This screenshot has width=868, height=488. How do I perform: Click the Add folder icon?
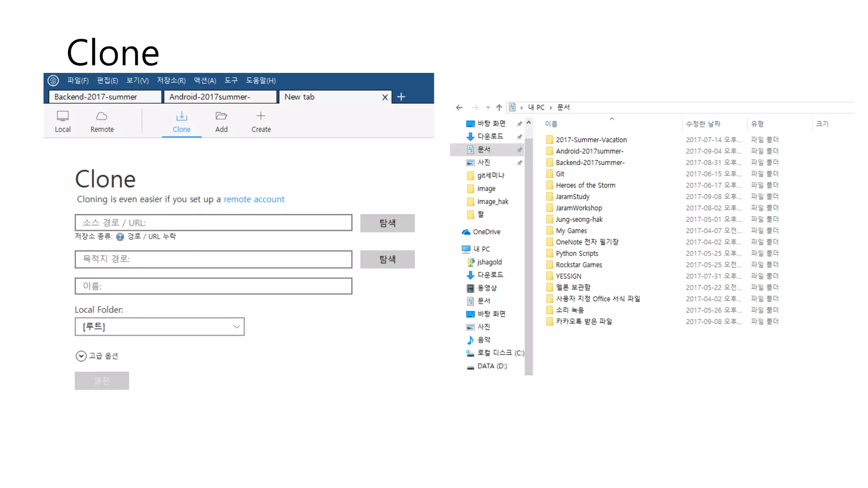(221, 116)
